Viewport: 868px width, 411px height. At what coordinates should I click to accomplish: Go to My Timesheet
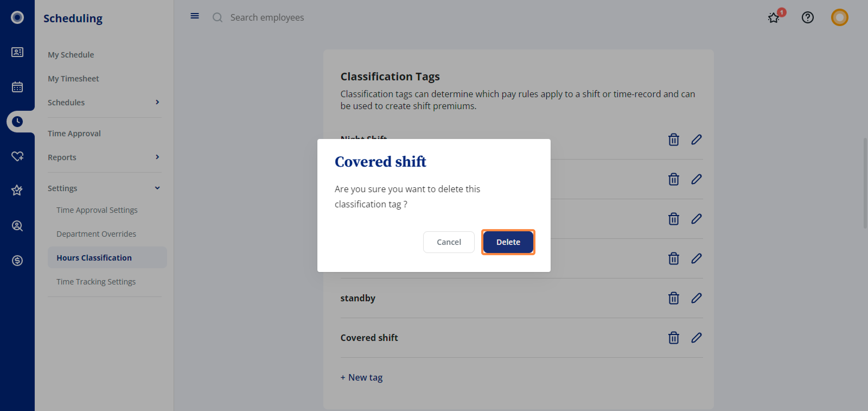73,78
